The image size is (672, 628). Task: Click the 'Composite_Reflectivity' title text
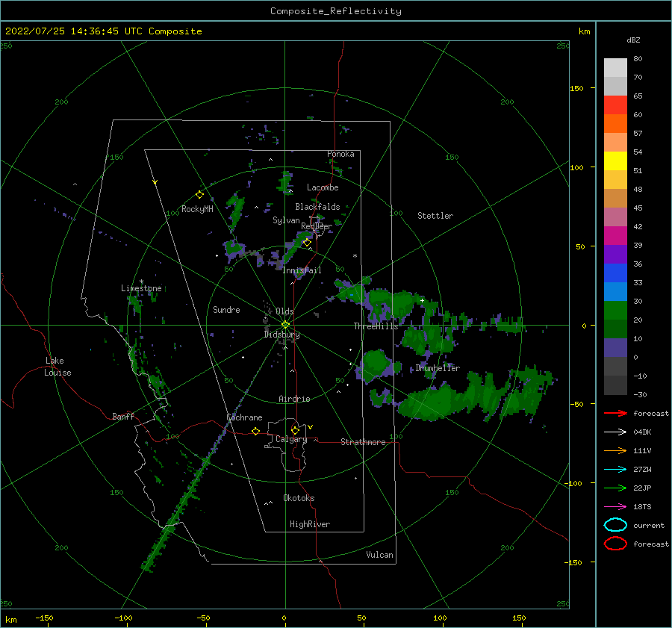pyautogui.click(x=336, y=11)
